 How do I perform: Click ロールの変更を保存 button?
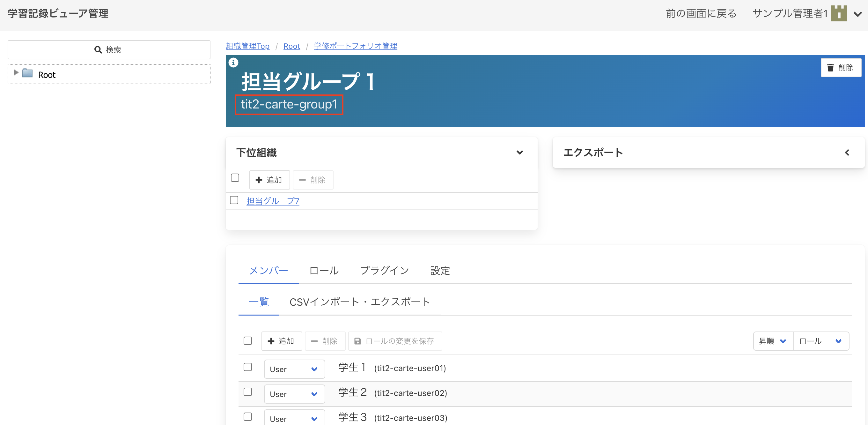tap(395, 341)
